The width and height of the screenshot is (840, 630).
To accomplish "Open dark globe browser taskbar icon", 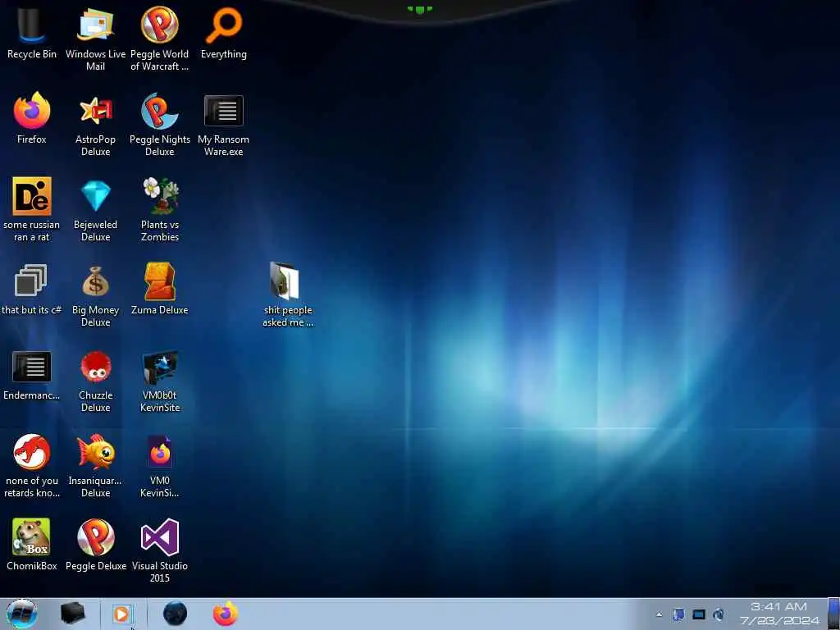I will 175,614.
